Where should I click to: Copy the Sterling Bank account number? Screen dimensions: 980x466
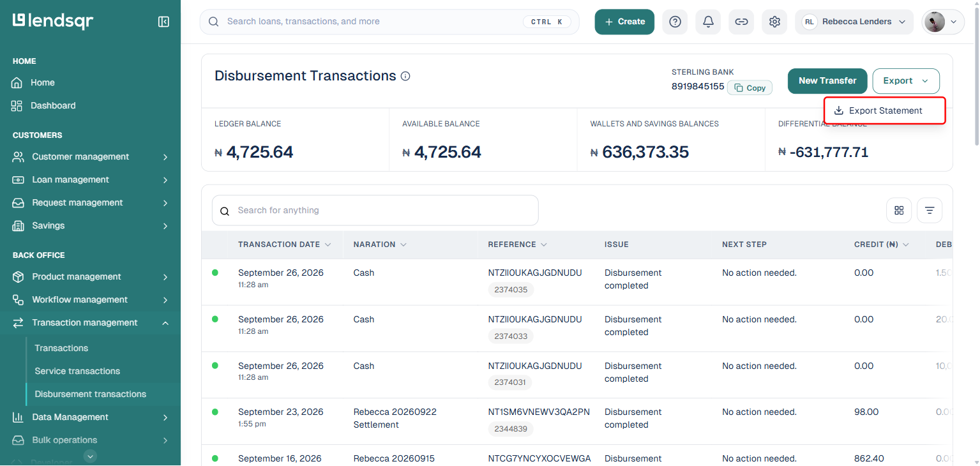(x=750, y=88)
